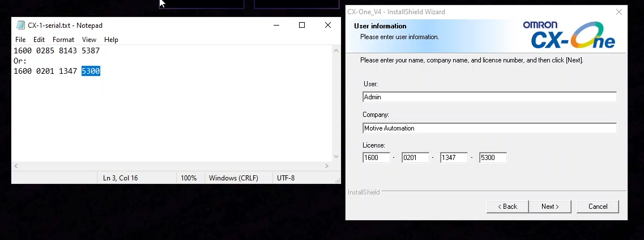Click the Notepad file icon in title bar

coord(20,25)
